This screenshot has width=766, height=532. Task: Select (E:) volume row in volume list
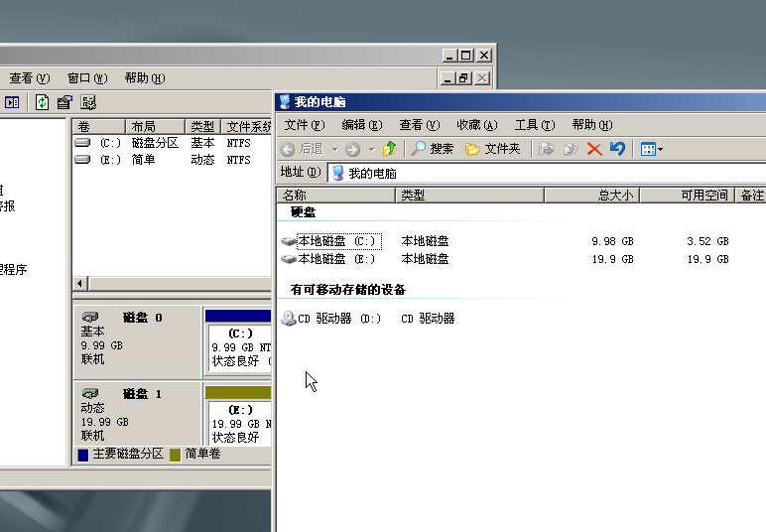172,160
